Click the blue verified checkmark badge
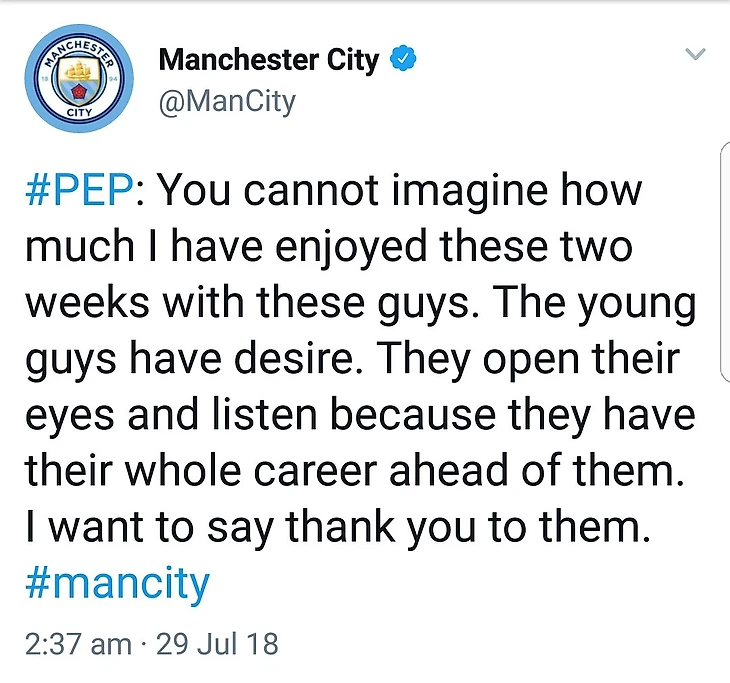The height and width of the screenshot is (683, 730). 403,58
